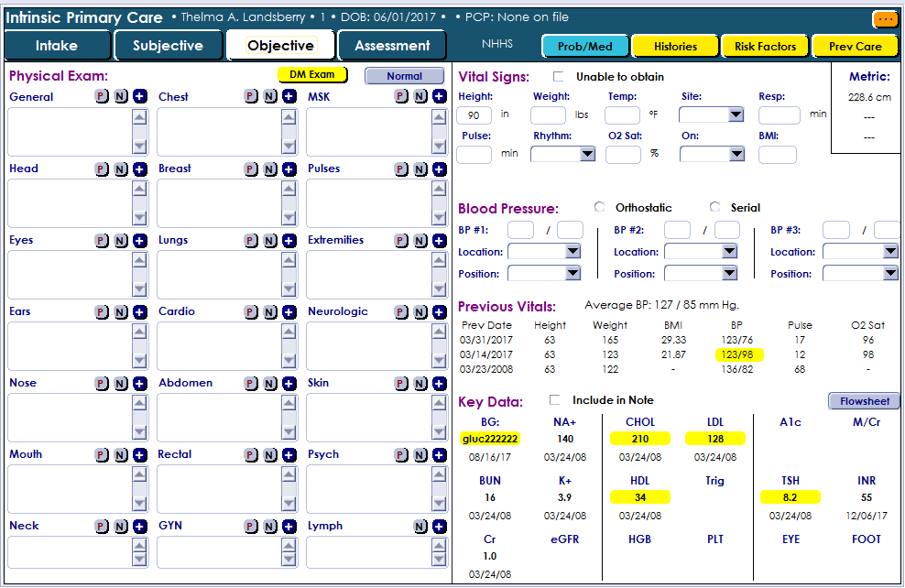Click the plus icon next to Eyes

[139, 240]
